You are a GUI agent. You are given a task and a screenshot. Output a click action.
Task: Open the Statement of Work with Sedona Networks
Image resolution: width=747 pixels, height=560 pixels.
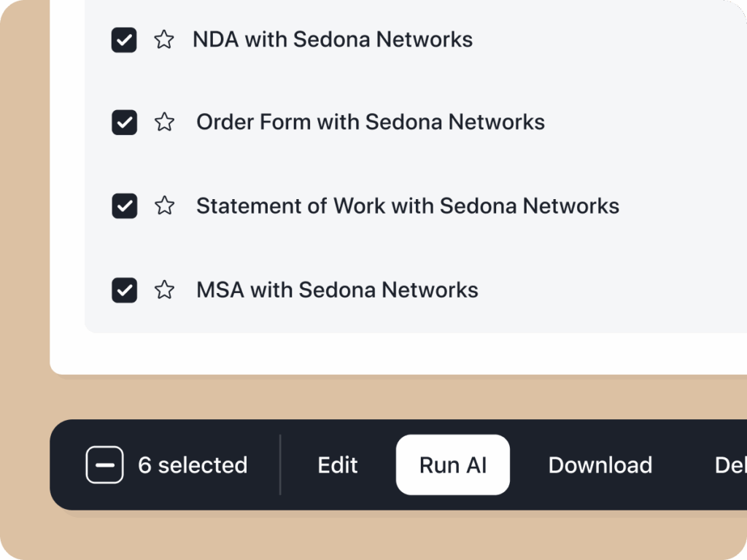click(x=406, y=206)
